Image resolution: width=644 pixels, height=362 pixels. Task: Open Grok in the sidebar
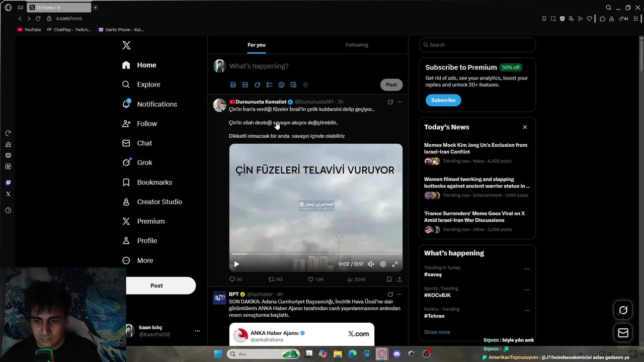[137, 162]
